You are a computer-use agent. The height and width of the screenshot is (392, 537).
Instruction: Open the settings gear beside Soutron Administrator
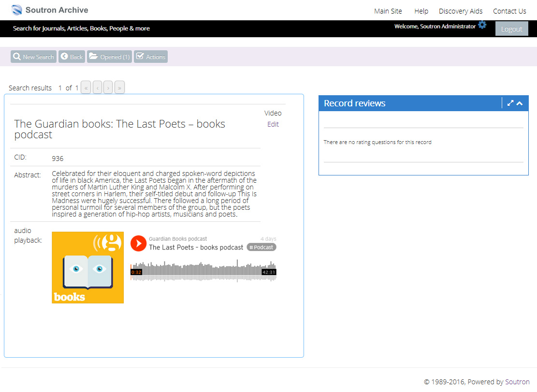pos(482,25)
